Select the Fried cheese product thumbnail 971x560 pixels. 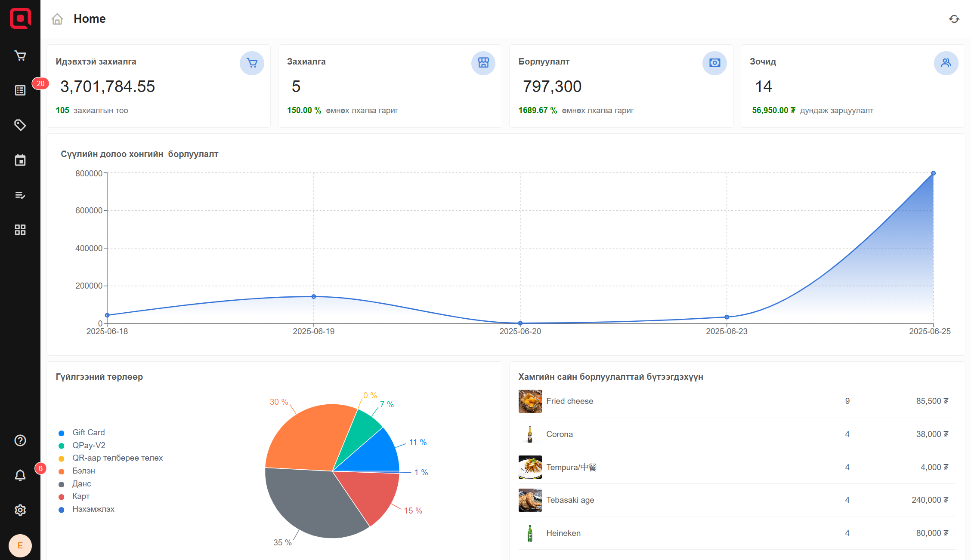(x=530, y=401)
